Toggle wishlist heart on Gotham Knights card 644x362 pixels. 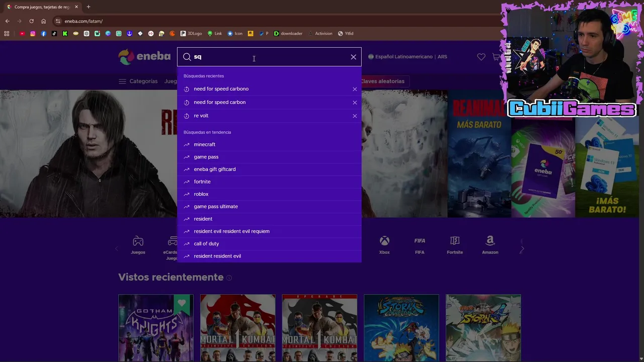(x=182, y=303)
